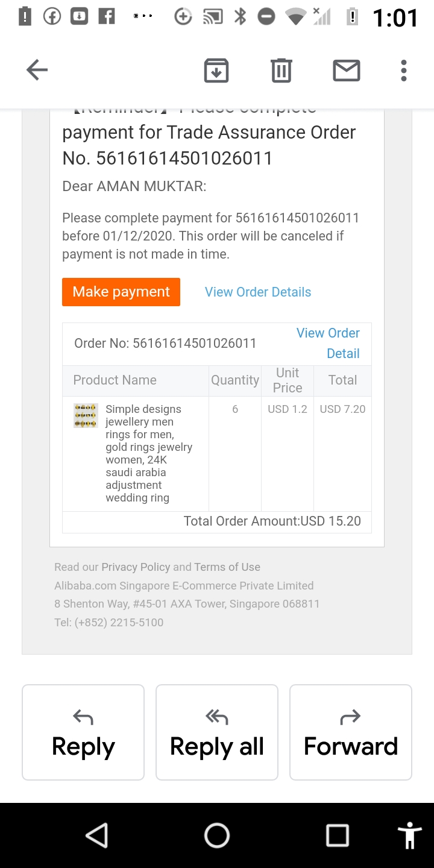Tap View Order Detail in the order table

tap(329, 343)
